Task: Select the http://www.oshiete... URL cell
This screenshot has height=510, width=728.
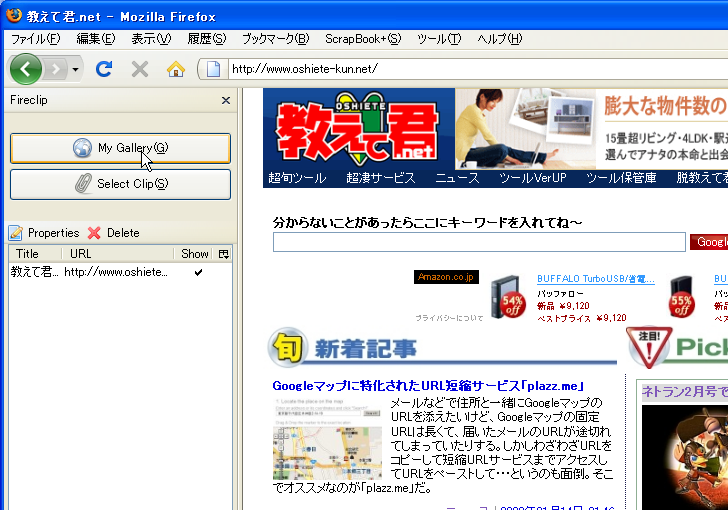Action: point(116,272)
